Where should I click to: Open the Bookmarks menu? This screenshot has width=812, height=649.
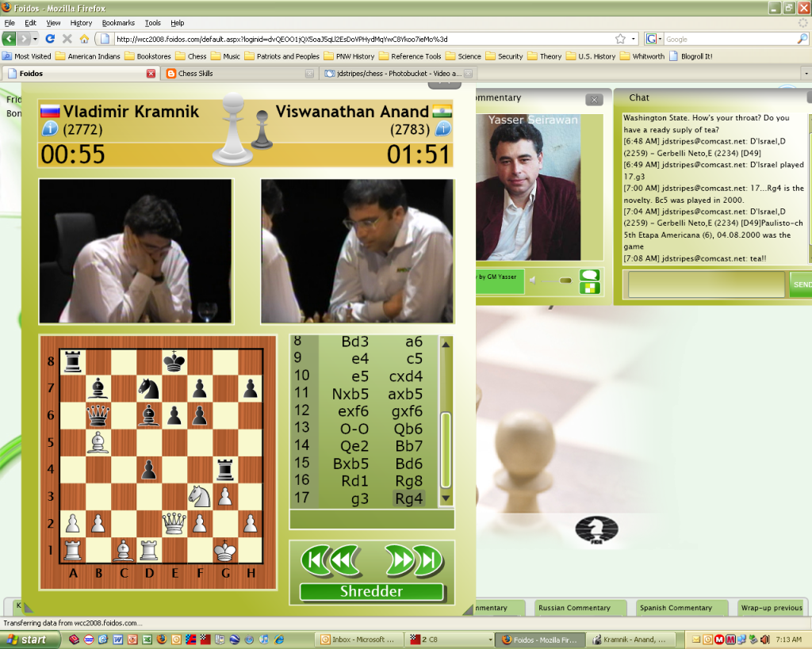118,23
